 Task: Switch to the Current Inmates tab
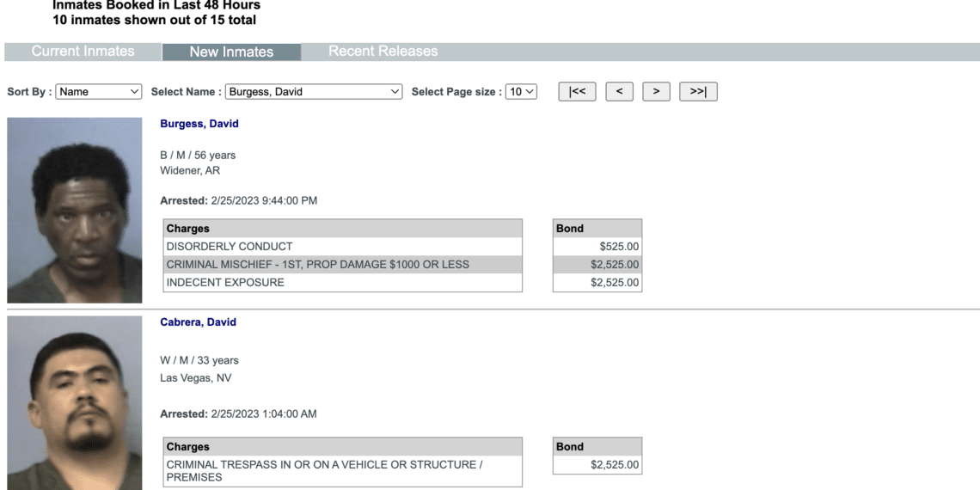pos(83,52)
